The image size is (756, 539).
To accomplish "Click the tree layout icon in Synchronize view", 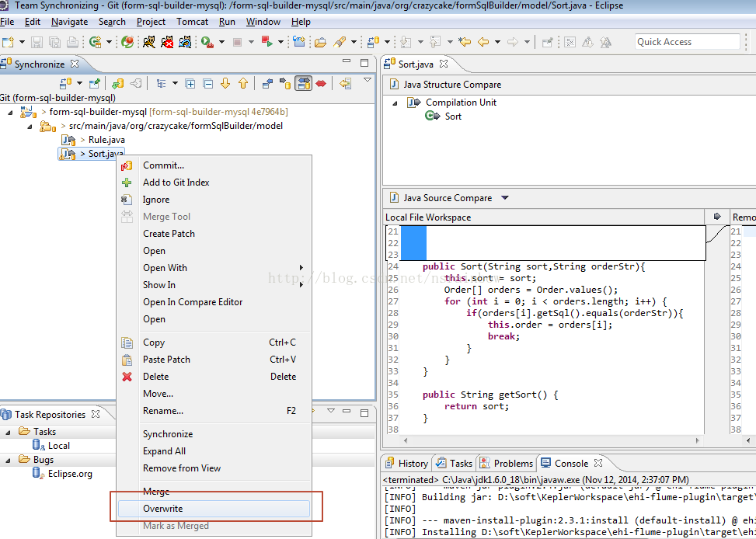I will (x=161, y=83).
